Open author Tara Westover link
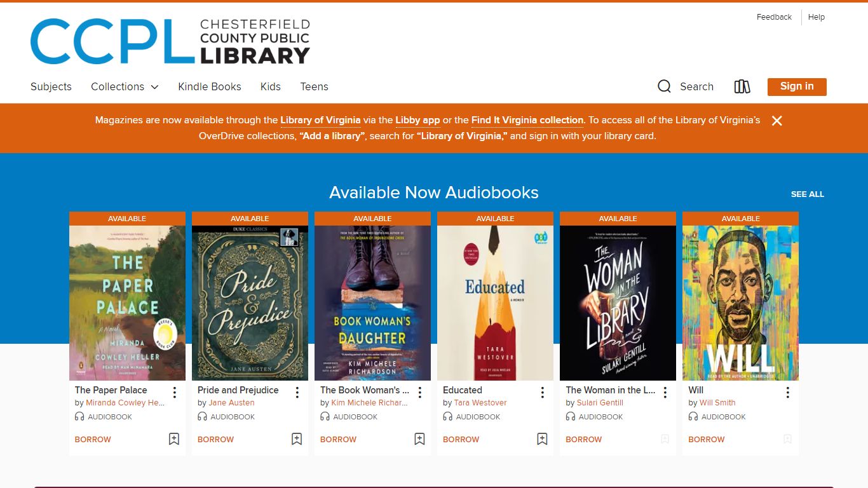 [480, 403]
